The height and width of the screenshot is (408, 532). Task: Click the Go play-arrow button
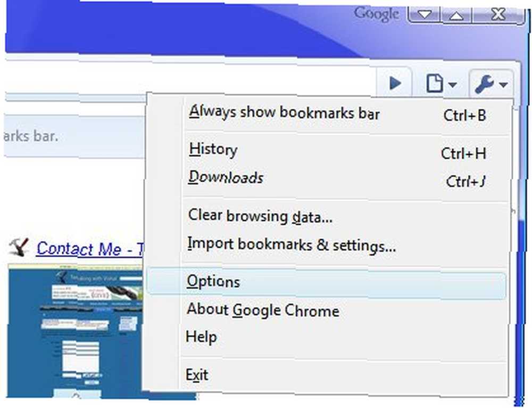[394, 83]
